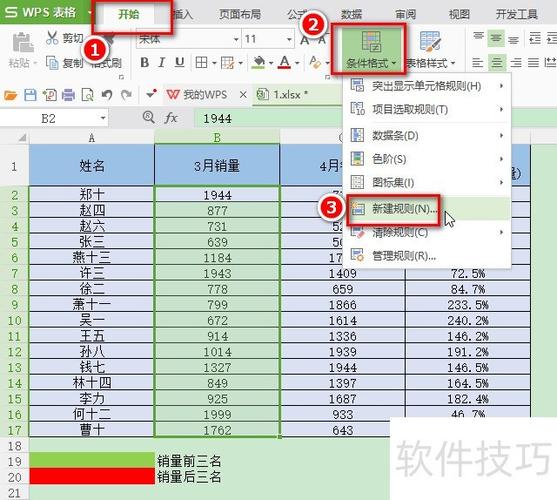Click the green 销量前三名 legend cell
557x500 pixels.
click(92, 460)
